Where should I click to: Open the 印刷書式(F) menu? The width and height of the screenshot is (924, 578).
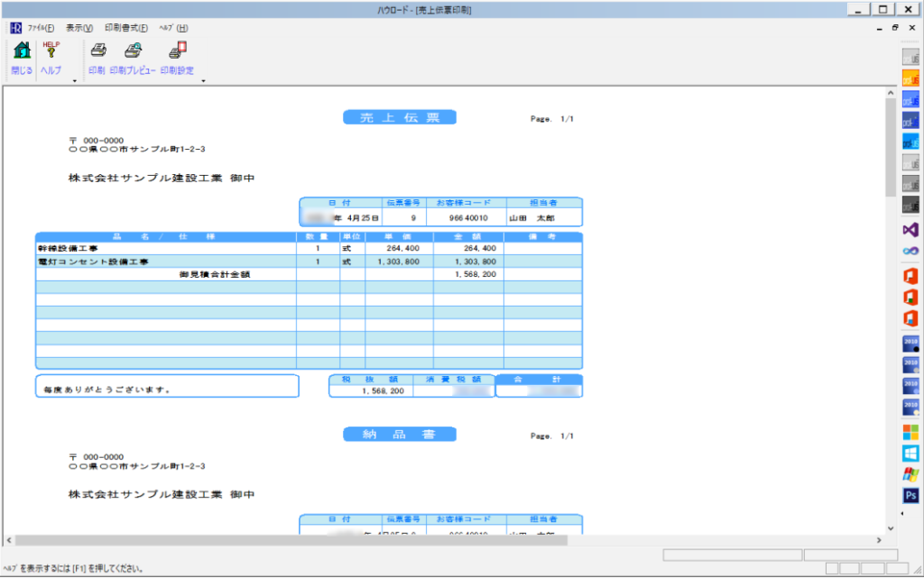(x=125, y=28)
